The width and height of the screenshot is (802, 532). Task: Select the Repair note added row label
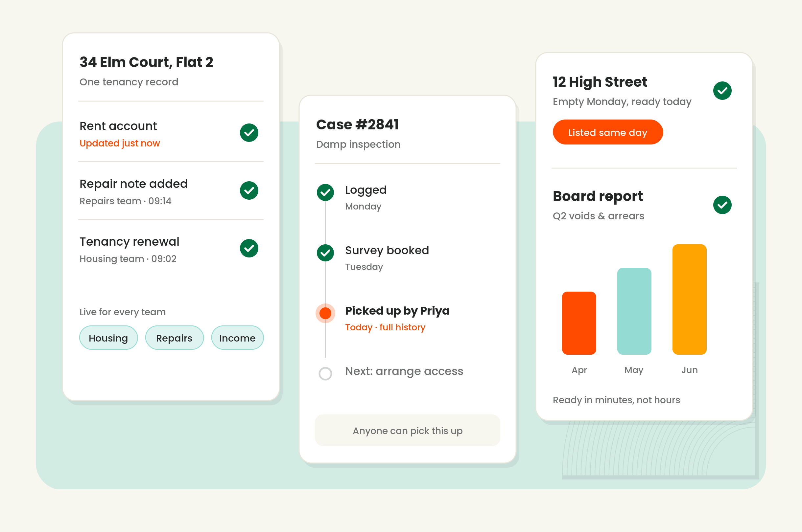point(133,184)
